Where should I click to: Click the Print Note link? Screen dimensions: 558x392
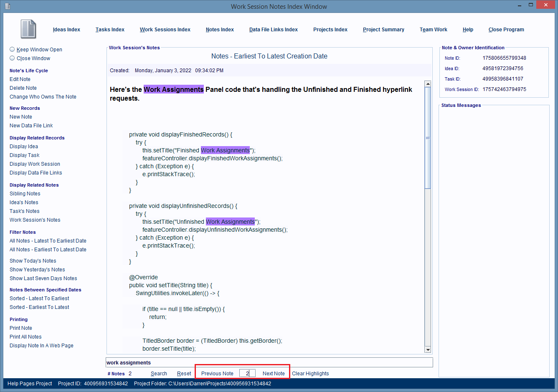pyautogui.click(x=21, y=328)
